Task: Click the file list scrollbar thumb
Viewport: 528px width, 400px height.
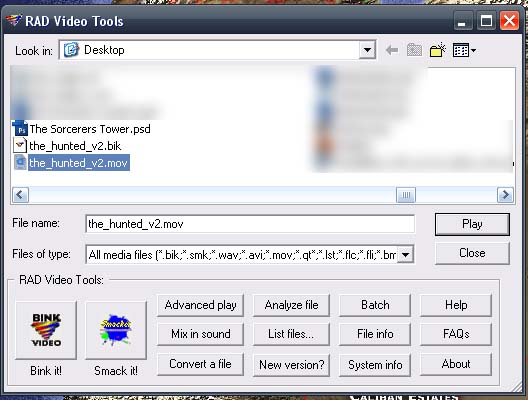Action: pyautogui.click(x=406, y=195)
